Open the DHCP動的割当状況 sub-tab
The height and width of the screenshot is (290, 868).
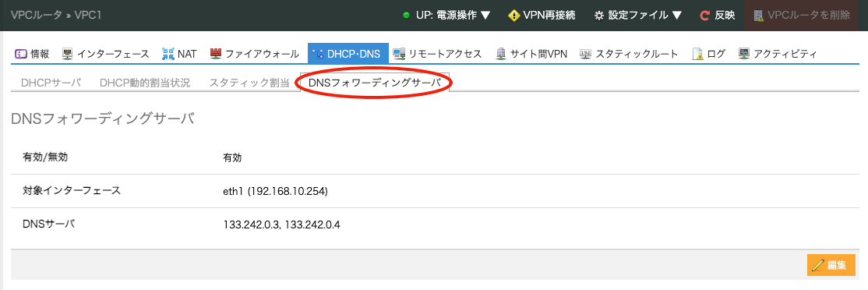point(145,83)
